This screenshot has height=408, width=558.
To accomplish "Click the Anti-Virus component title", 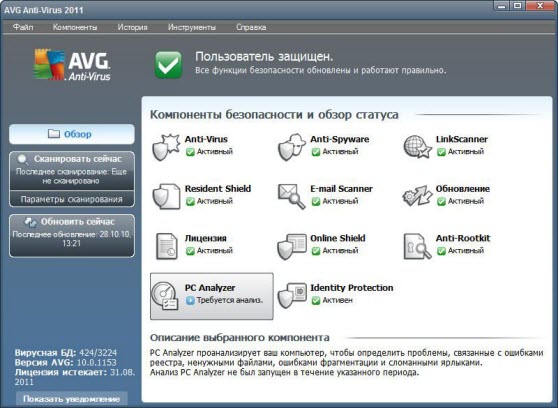I will 206,139.
